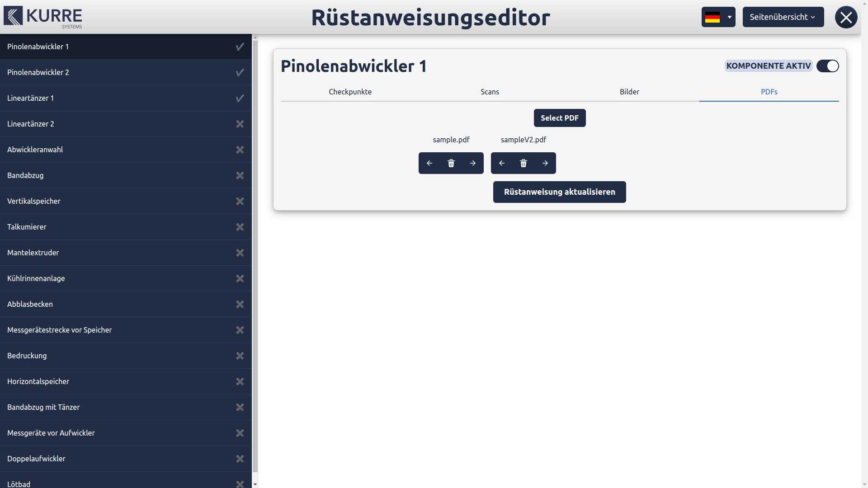Toggle the Komponente Aktiv switch

coord(827,66)
